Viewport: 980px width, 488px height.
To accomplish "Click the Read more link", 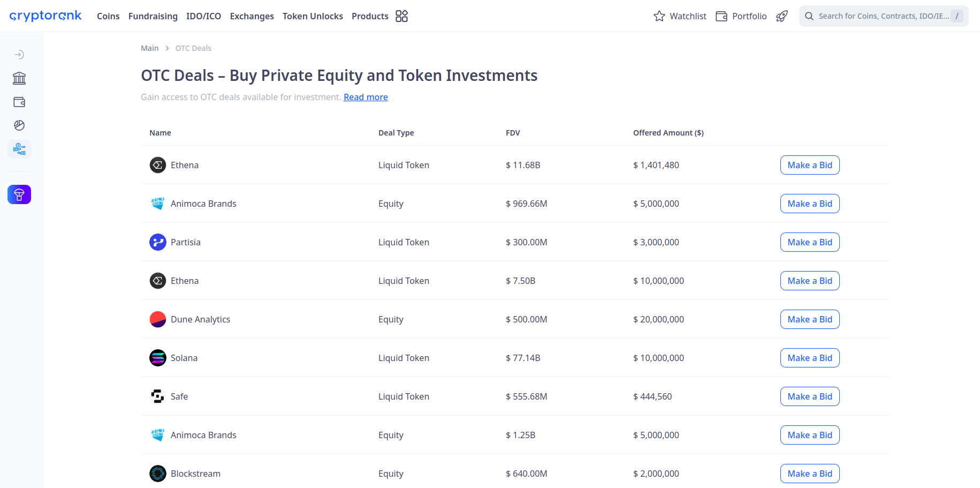I will click(366, 97).
